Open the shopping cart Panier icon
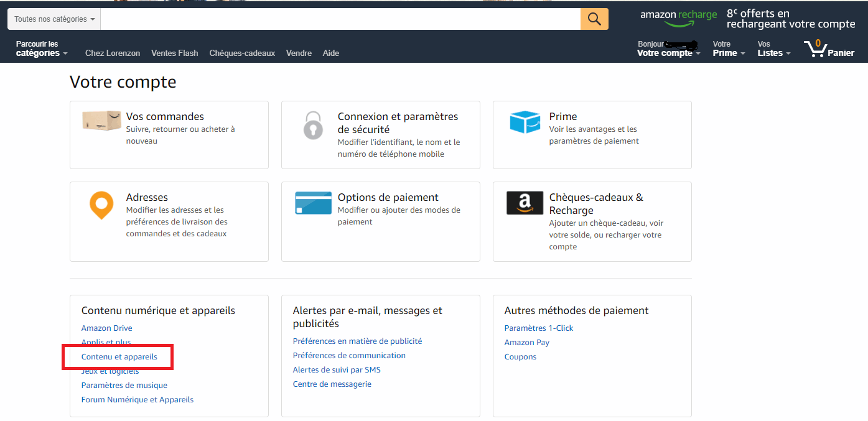This screenshot has width=868, height=421. coord(829,49)
